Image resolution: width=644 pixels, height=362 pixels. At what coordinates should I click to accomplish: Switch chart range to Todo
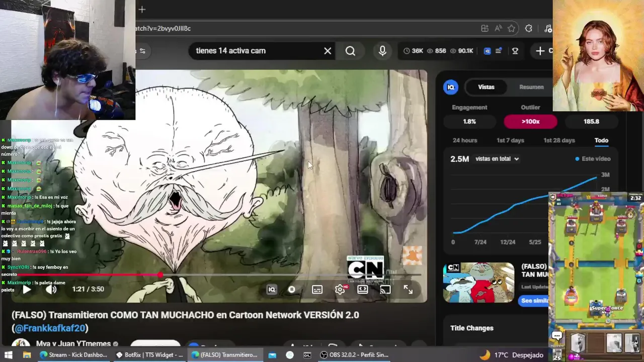[601, 140]
